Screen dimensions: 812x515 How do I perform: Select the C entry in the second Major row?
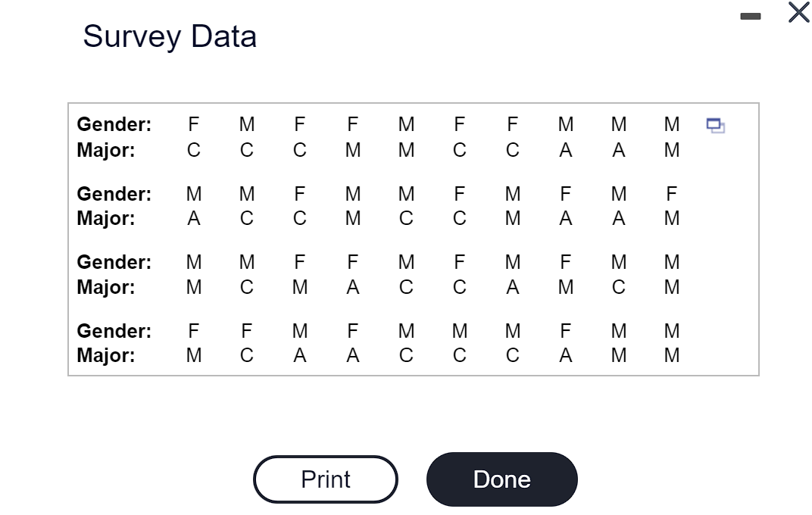[x=246, y=218]
